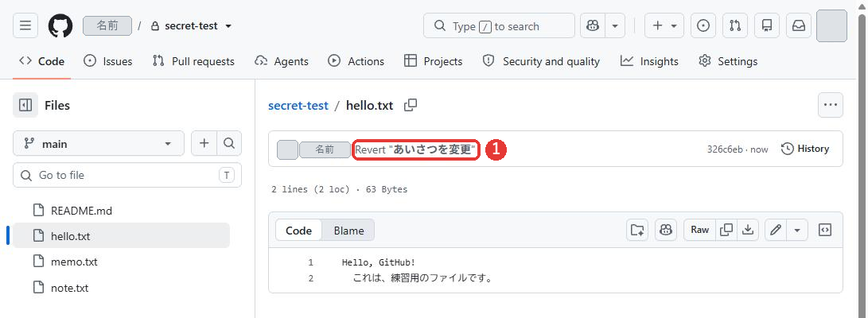Open the Insights tab
This screenshot has width=868, height=318.
[649, 61]
